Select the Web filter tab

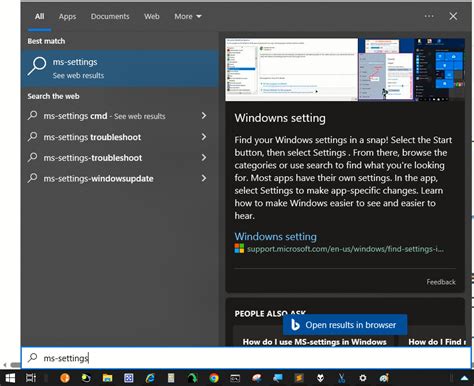pos(152,16)
